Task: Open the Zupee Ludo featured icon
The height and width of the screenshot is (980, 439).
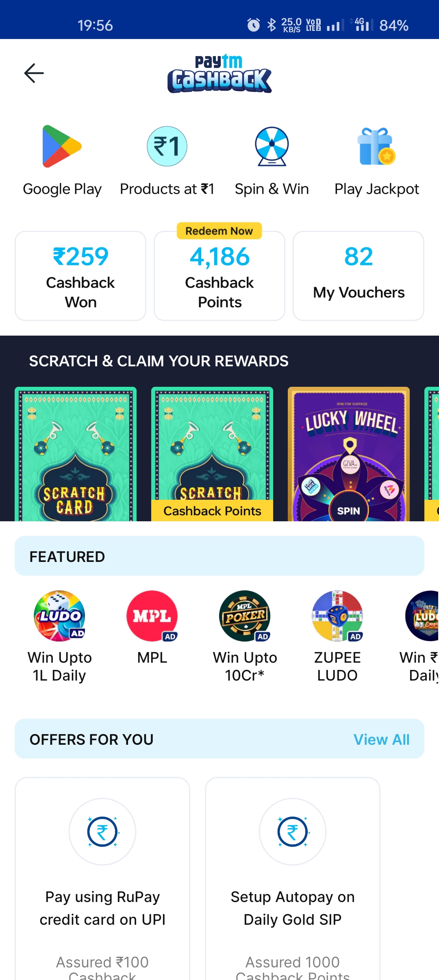Action: (x=337, y=616)
